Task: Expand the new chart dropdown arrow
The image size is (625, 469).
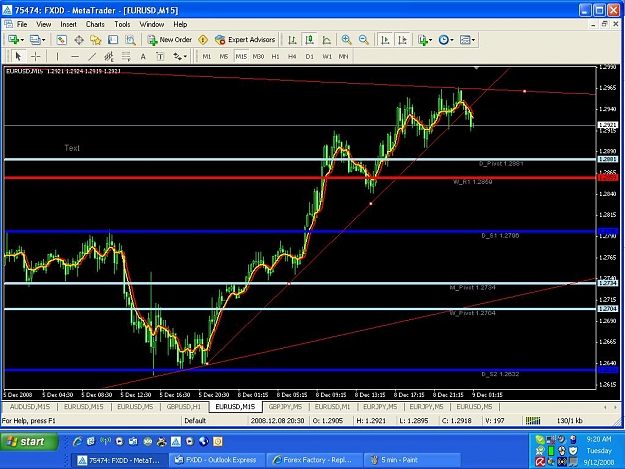Action: point(22,40)
